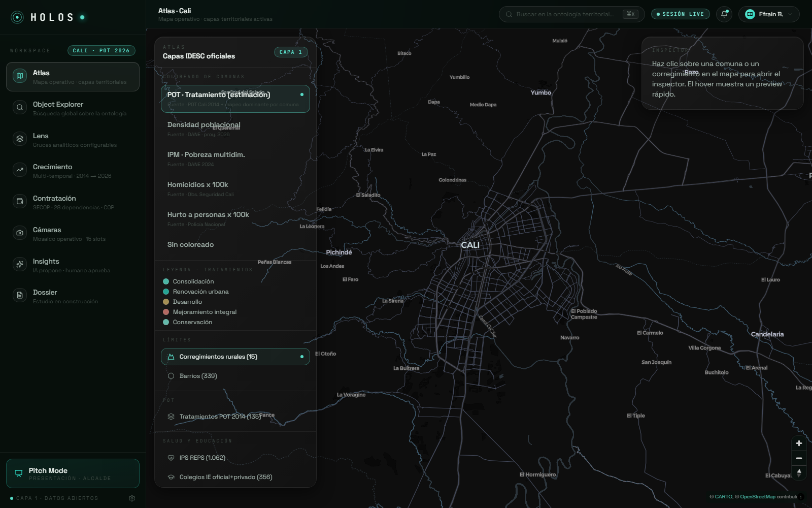Click the ⌘K shortcut badge
The image size is (812, 508).
[x=630, y=14]
